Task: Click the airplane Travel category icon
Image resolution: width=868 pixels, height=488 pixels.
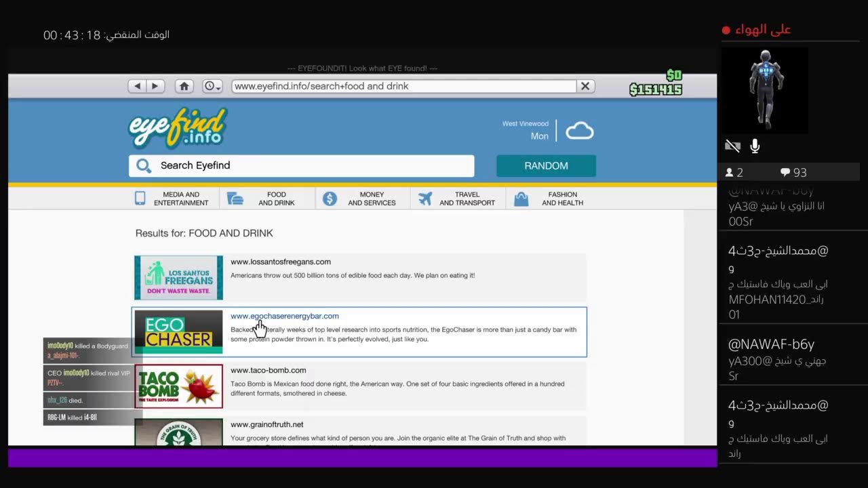Action: pyautogui.click(x=425, y=199)
